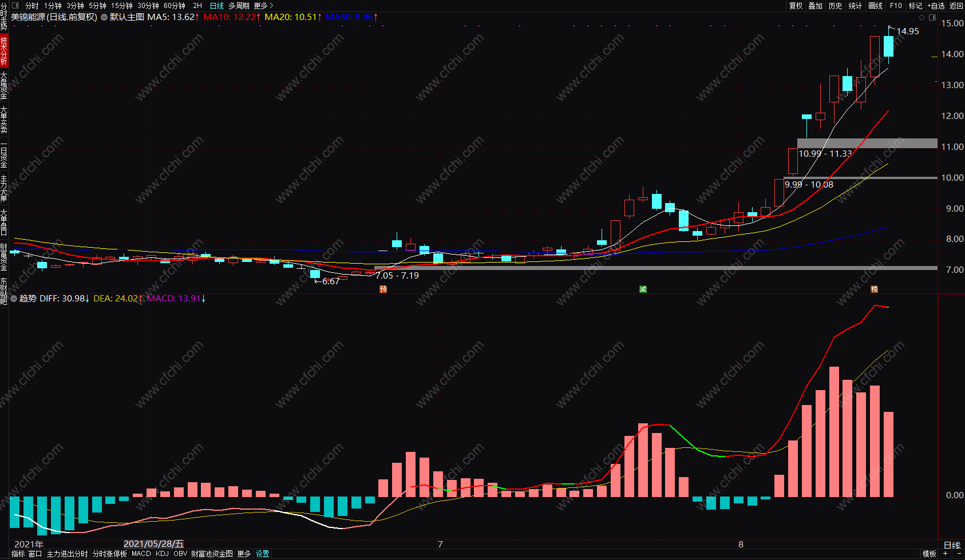Screen dimensions: 965x560
Task: Open the 预 event marker on the chart
Action: pyautogui.click(x=383, y=289)
